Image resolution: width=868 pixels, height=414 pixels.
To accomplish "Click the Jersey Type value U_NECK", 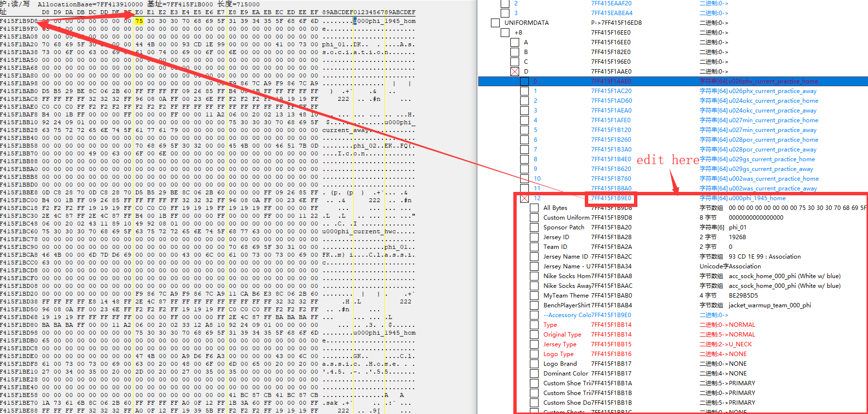I will click(x=740, y=344).
